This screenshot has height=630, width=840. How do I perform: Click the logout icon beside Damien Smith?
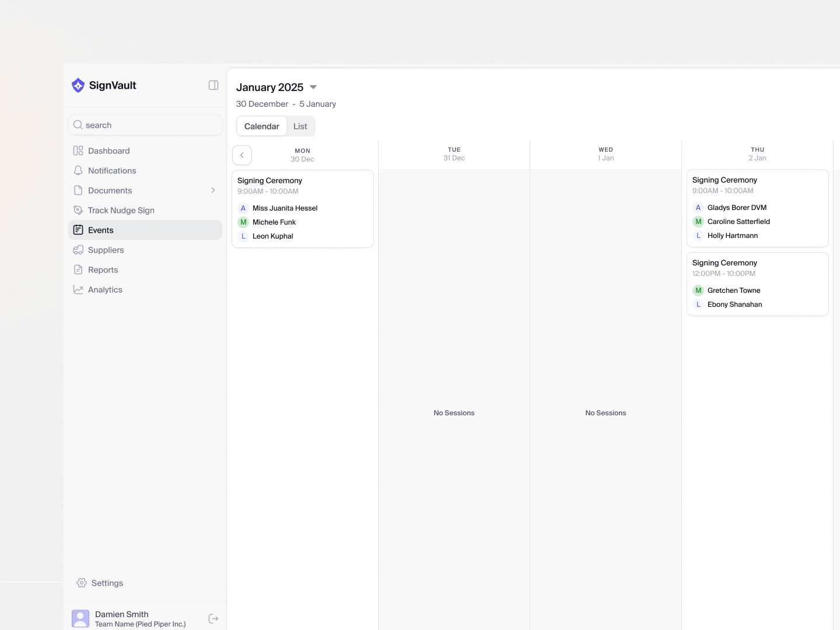click(213, 618)
